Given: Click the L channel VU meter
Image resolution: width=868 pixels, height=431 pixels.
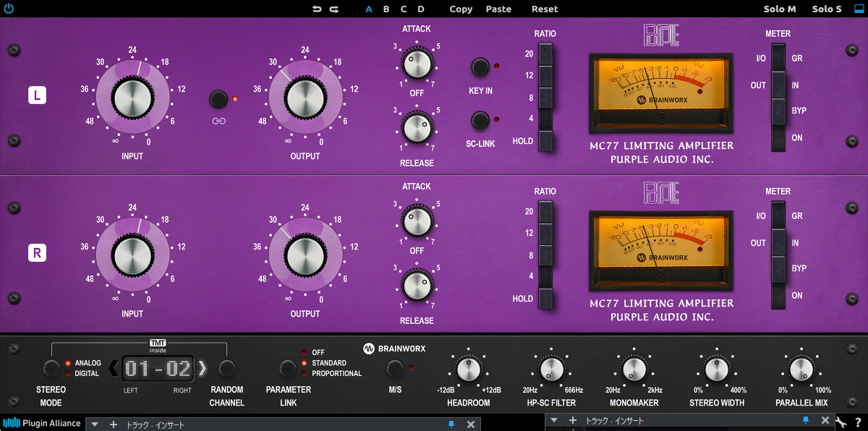Looking at the screenshot, I should pos(661,91).
